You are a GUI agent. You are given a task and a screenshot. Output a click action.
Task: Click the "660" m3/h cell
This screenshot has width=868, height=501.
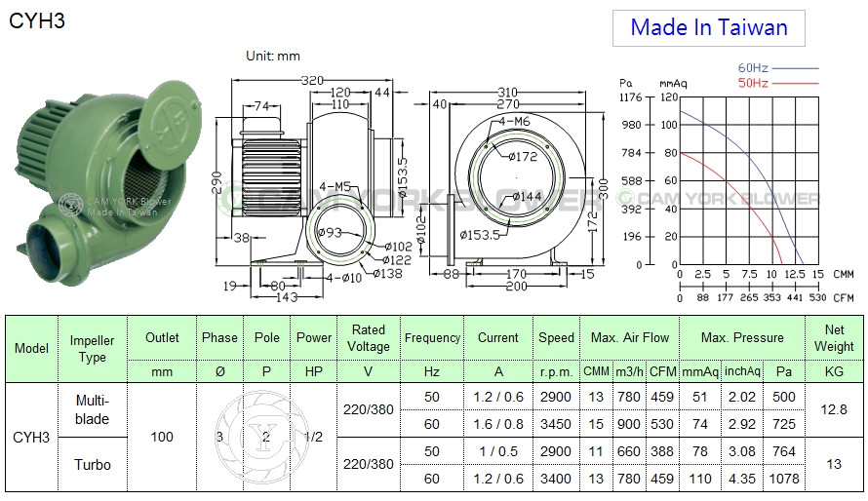point(629,451)
